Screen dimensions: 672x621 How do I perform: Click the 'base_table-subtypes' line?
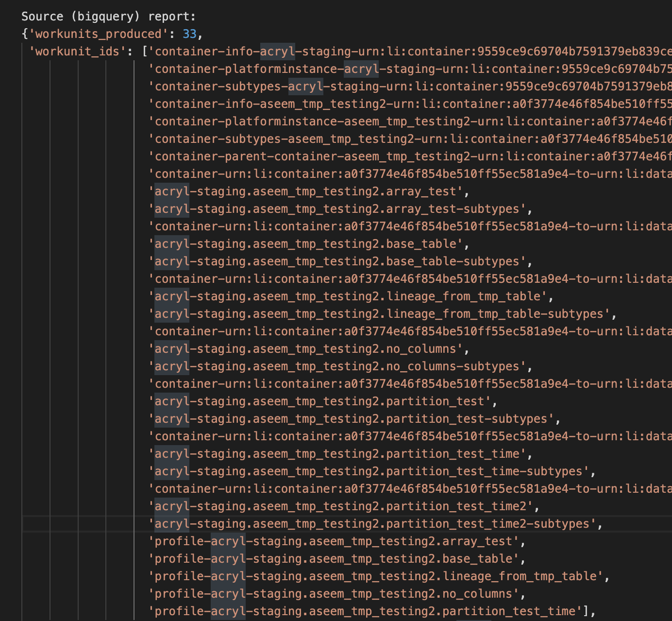(x=340, y=261)
